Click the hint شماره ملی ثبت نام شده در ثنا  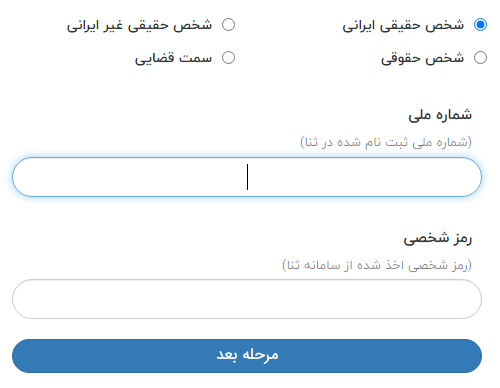386,142
